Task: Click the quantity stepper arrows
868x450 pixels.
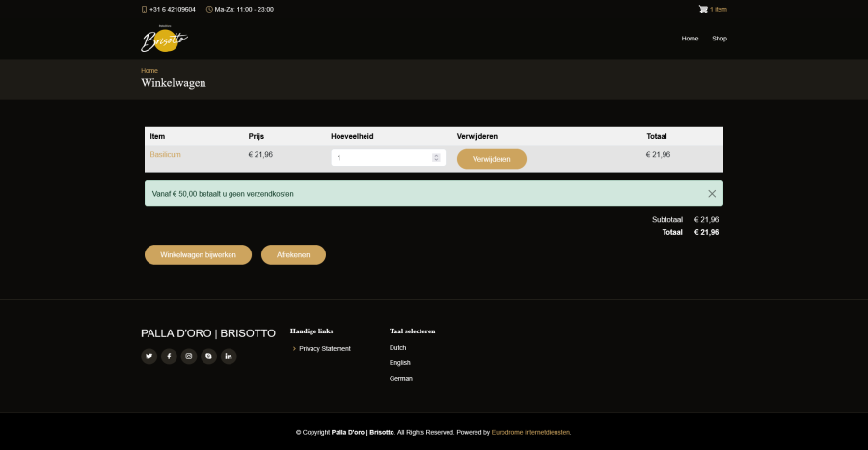Action: click(436, 158)
